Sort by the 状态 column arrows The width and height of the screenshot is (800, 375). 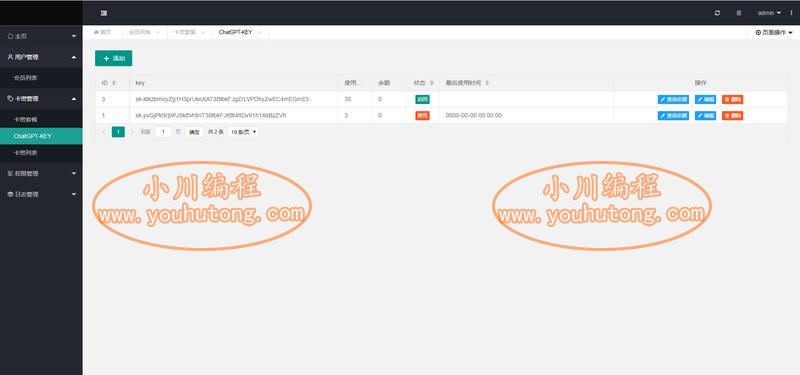pyautogui.click(x=432, y=83)
